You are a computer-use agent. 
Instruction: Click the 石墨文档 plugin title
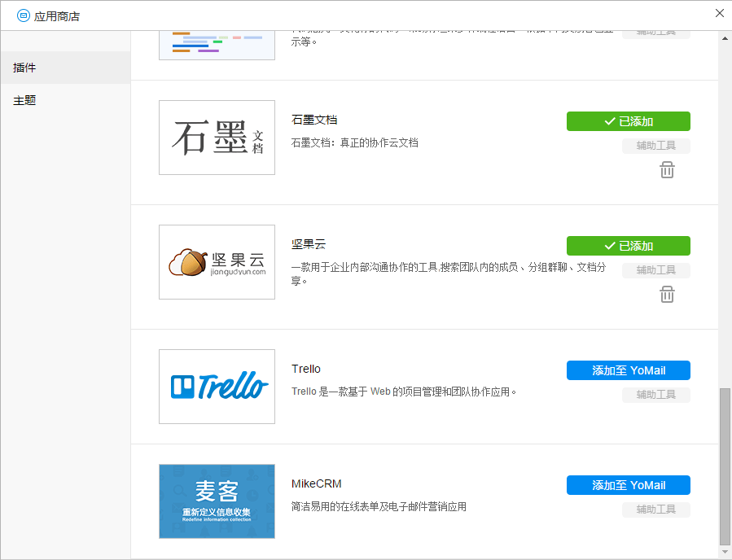(314, 120)
